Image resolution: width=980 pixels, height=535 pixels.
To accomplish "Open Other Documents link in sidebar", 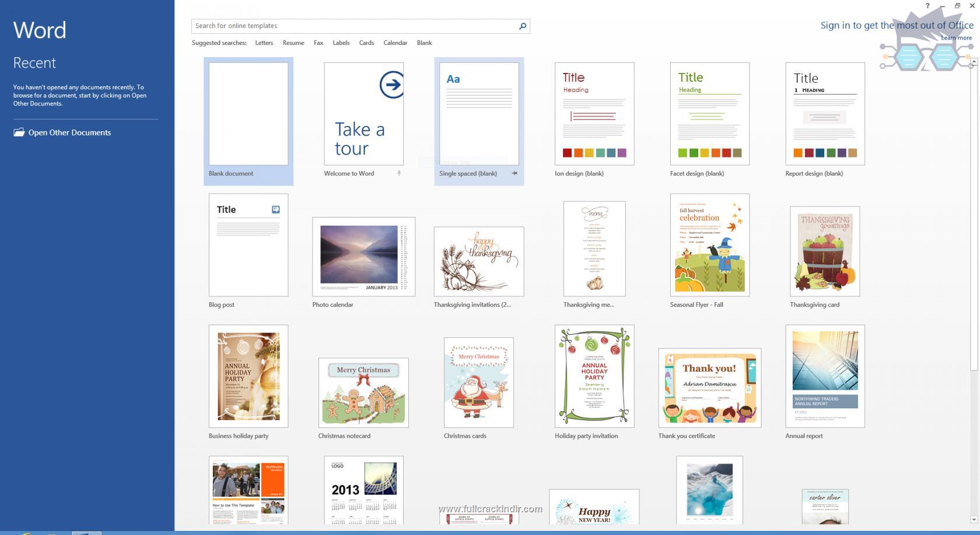I will (x=69, y=132).
